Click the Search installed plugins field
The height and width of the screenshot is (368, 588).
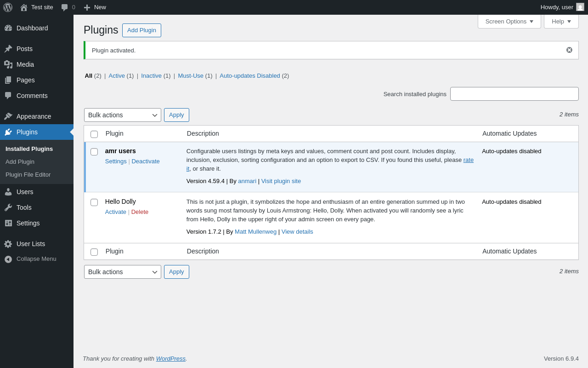514,94
